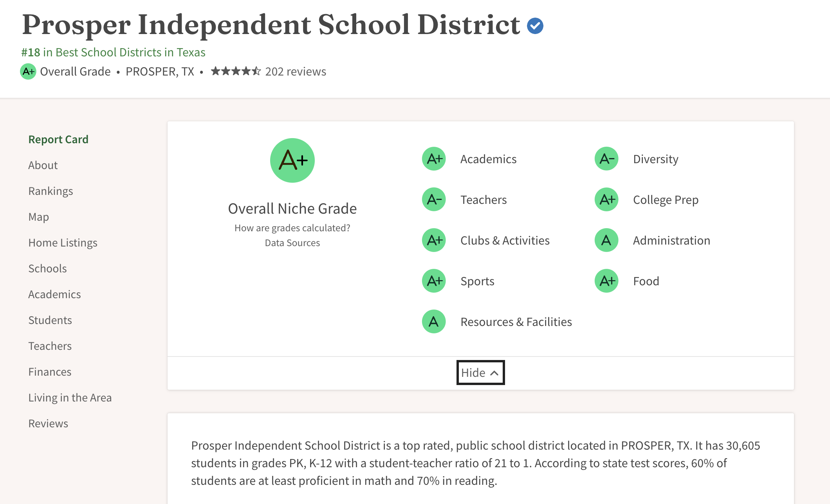This screenshot has width=830, height=504.
Task: Open the Data Sources link
Action: [x=292, y=243]
